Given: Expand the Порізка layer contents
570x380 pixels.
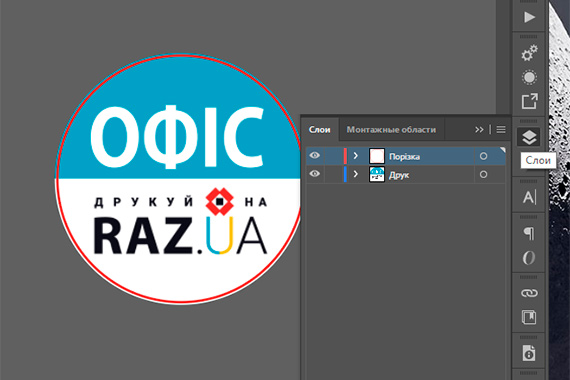Looking at the screenshot, I should tap(356, 156).
